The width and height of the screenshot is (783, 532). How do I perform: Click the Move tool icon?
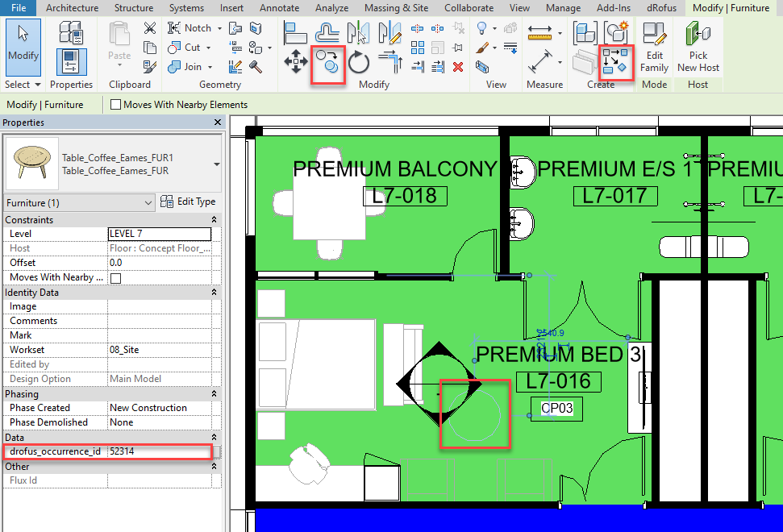coord(295,61)
